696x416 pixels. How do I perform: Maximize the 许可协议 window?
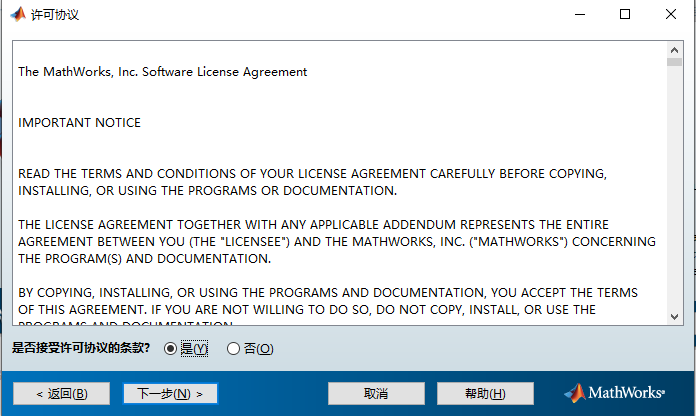click(x=625, y=14)
